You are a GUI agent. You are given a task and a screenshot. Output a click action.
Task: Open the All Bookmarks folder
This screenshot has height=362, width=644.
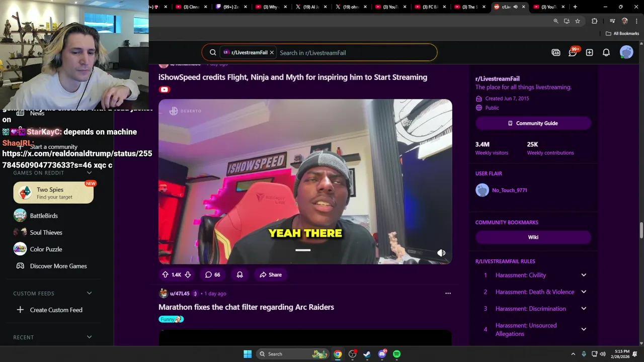click(x=622, y=34)
